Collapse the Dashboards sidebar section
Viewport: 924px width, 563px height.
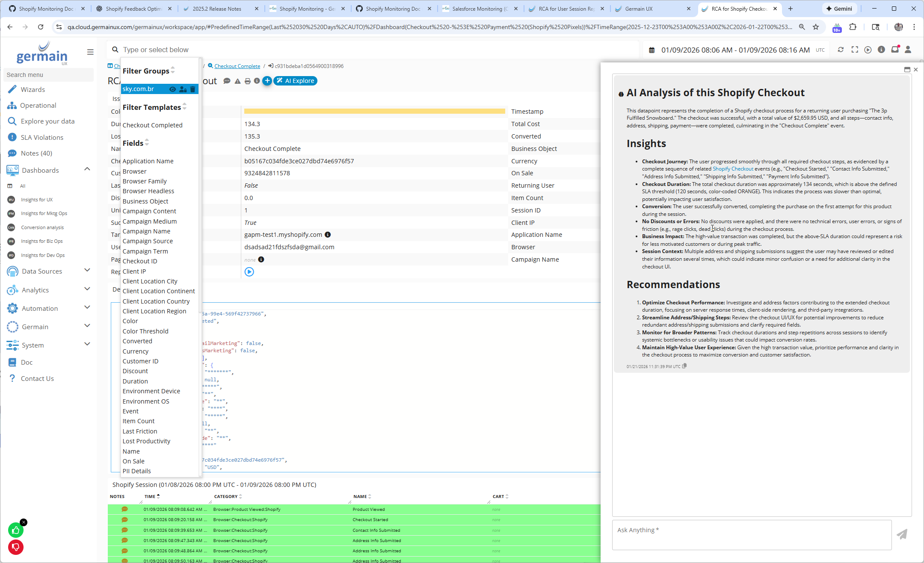87,169
